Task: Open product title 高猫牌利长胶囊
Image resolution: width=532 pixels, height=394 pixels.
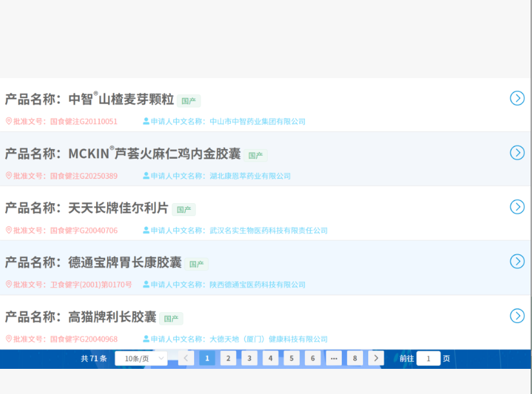Action: point(112,317)
